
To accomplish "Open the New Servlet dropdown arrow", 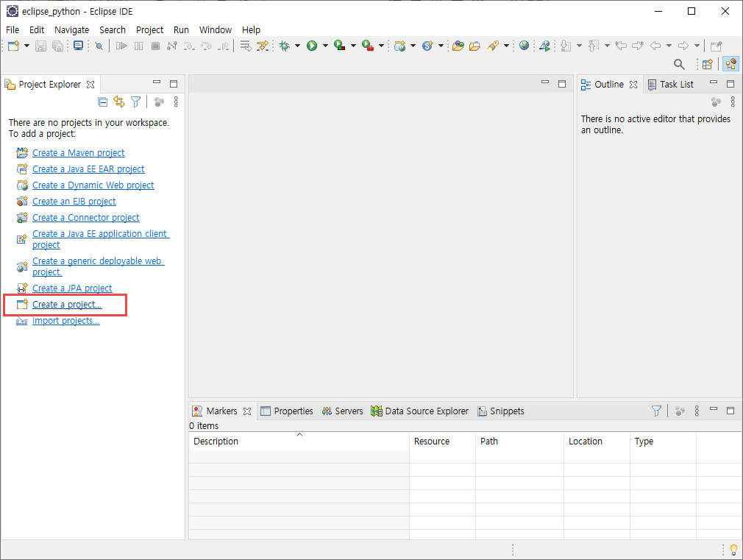I will 441,46.
